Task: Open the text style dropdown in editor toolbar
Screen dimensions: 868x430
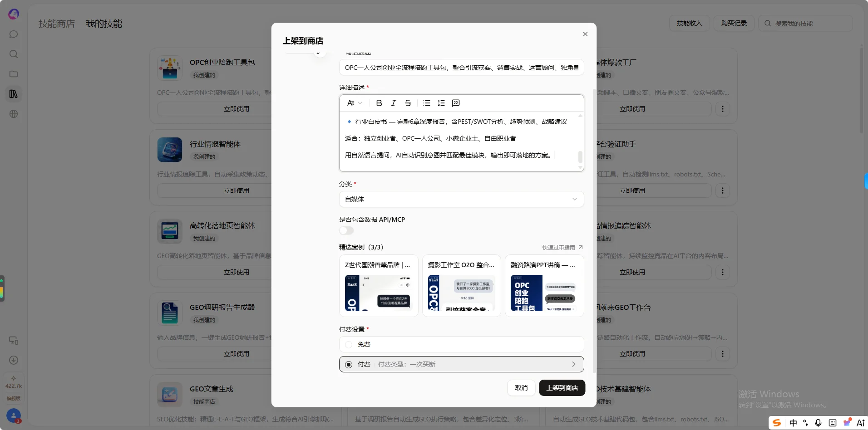Action: point(355,103)
